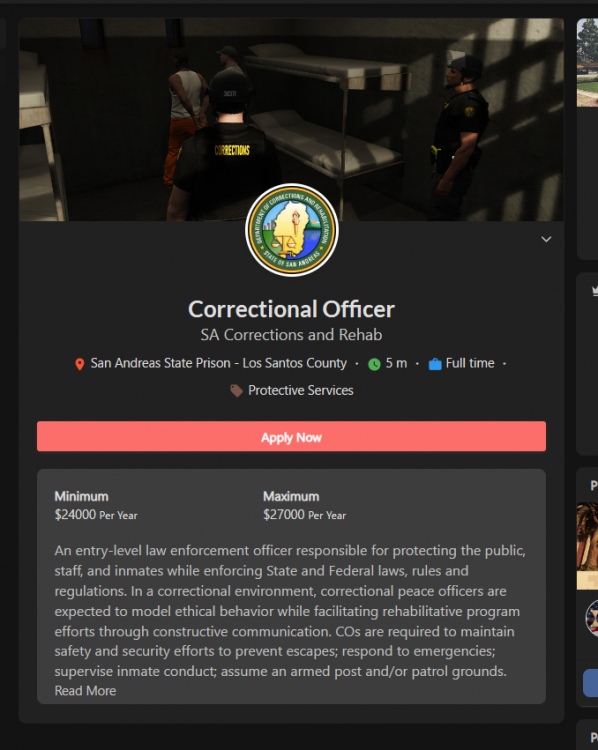Click the crown icon in right sidebar
The image size is (598, 750).
pos(595,290)
